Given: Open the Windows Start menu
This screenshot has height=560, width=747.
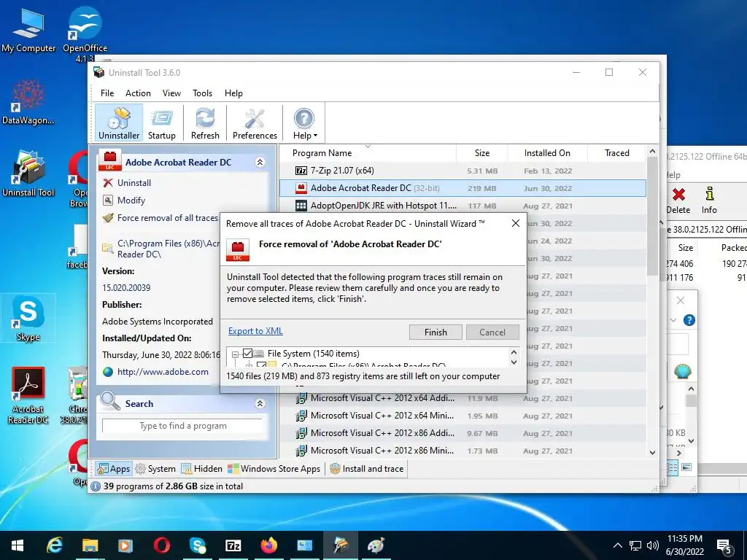Looking at the screenshot, I should point(18,545).
